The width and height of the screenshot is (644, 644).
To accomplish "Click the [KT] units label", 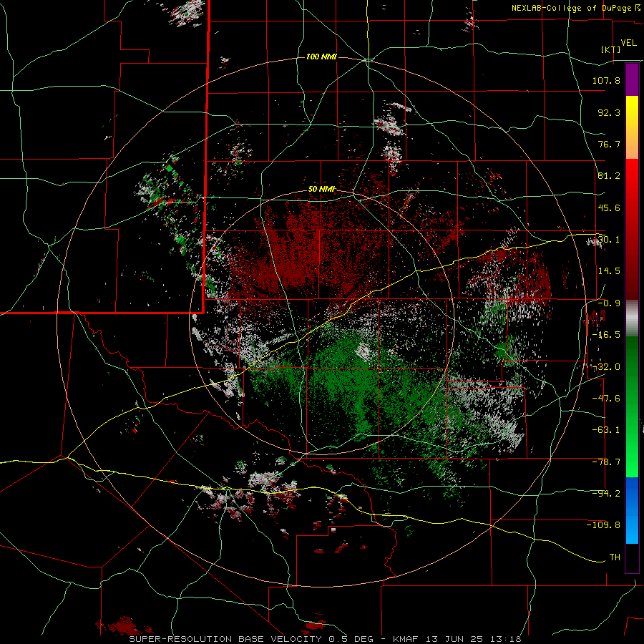I will (x=611, y=49).
